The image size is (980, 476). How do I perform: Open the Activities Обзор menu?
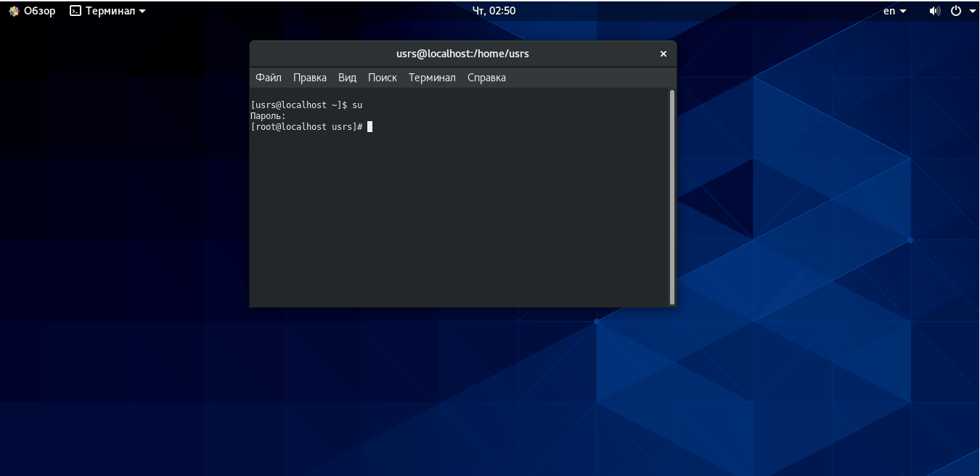pyautogui.click(x=31, y=10)
